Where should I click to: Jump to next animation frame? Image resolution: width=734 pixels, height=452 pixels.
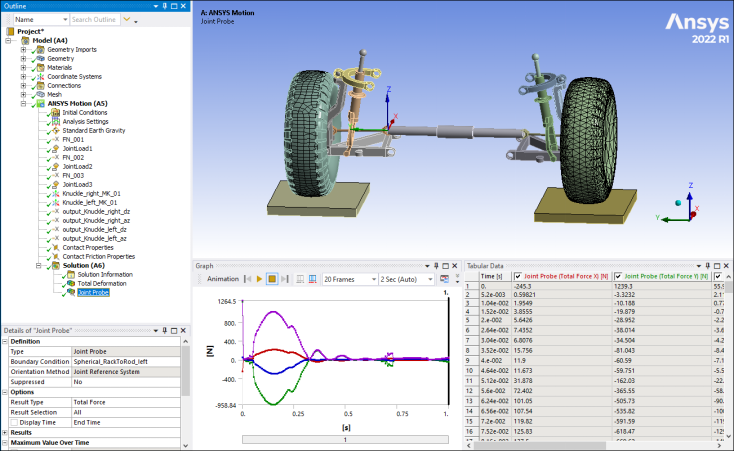[285, 279]
